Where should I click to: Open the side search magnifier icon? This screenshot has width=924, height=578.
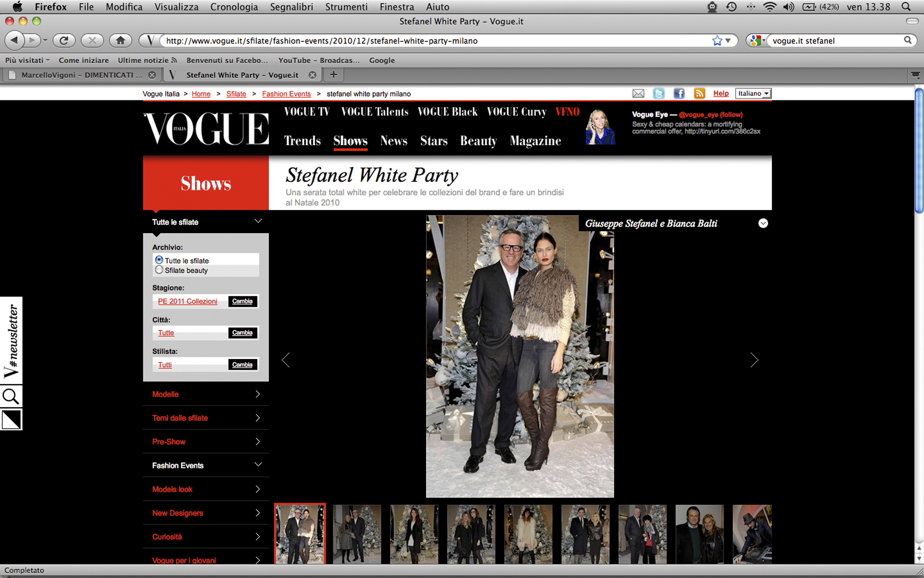coord(11,396)
